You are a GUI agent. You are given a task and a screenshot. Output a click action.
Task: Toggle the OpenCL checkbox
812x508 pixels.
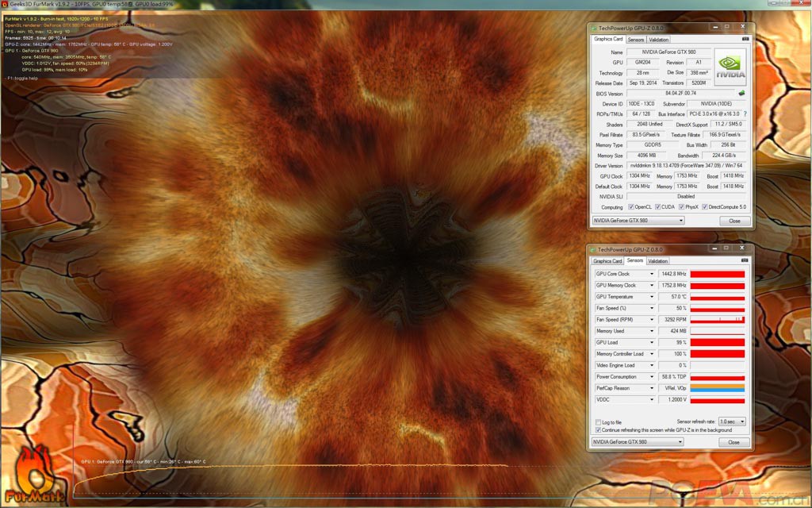tap(630, 207)
